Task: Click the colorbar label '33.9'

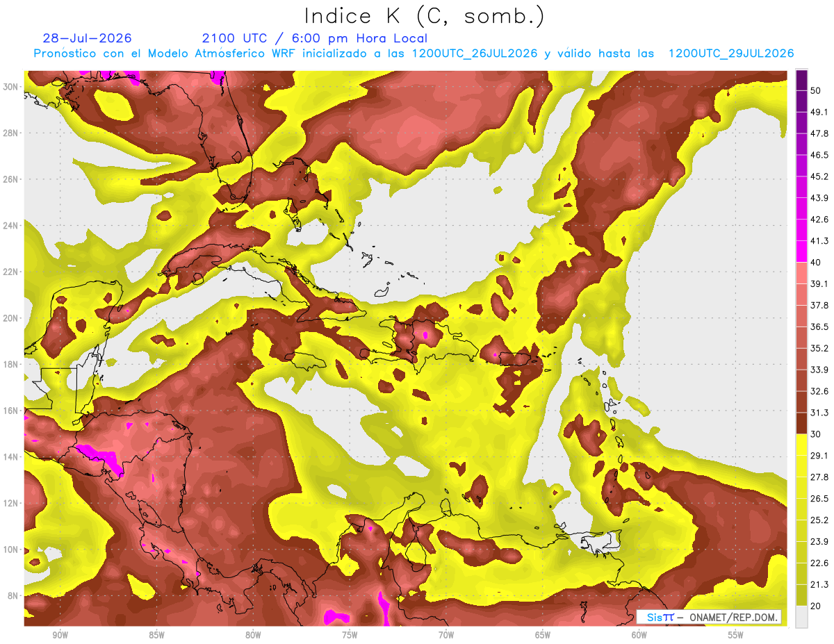Action: (819, 370)
